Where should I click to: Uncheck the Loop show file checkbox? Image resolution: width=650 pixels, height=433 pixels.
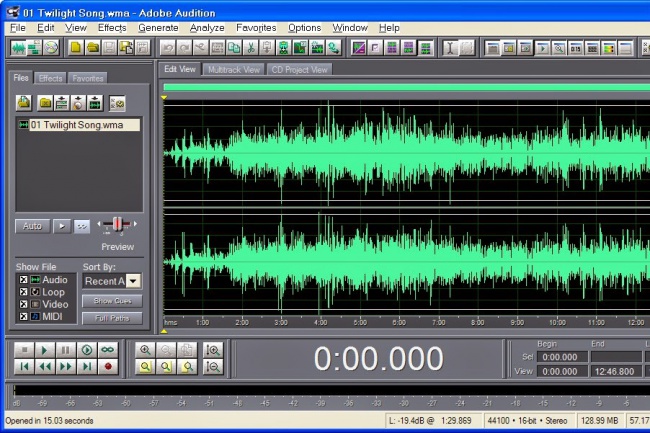pyautogui.click(x=24, y=292)
